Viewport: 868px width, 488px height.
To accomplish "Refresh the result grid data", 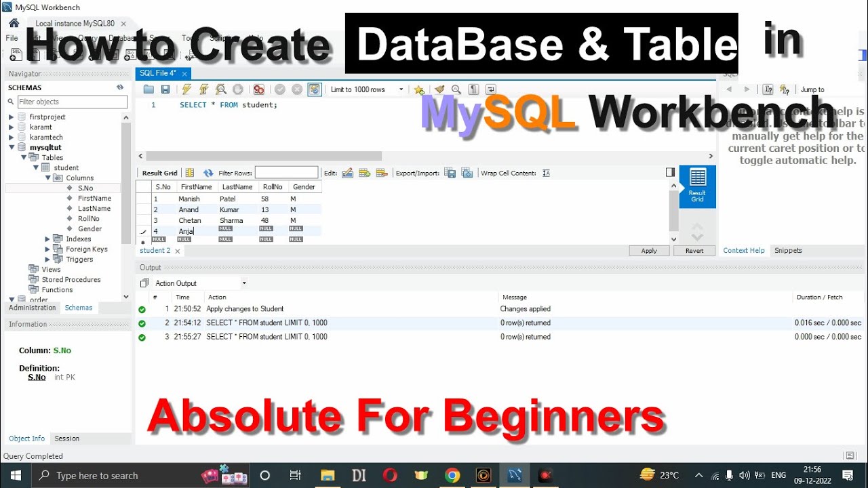I will [x=208, y=173].
